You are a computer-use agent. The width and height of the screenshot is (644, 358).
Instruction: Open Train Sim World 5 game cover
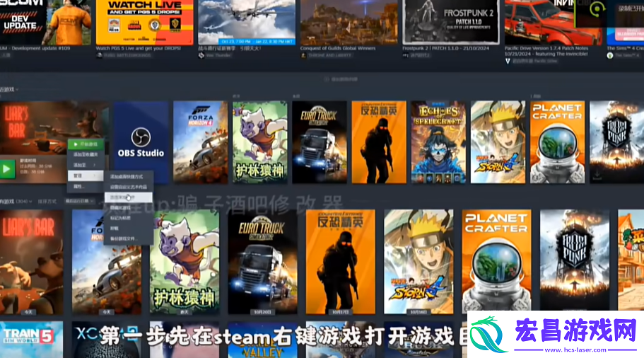point(32,340)
